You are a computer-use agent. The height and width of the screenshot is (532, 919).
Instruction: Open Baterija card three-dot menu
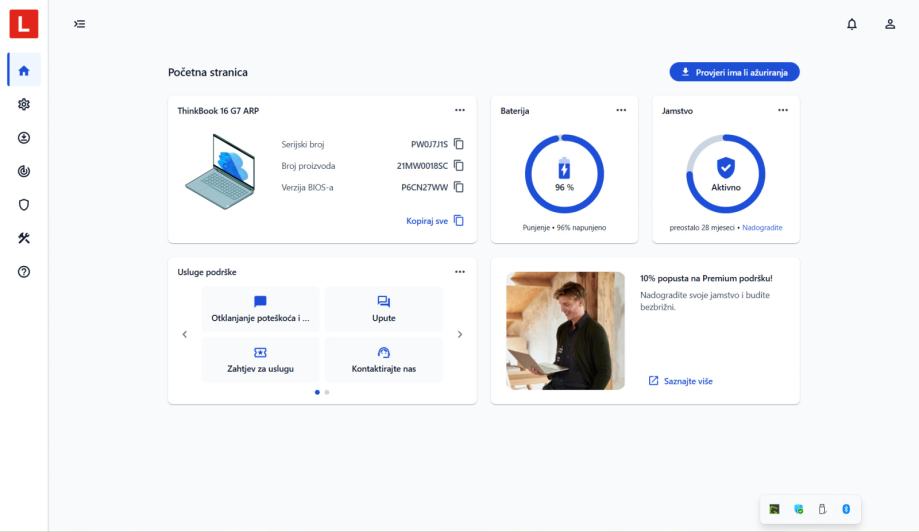621,110
